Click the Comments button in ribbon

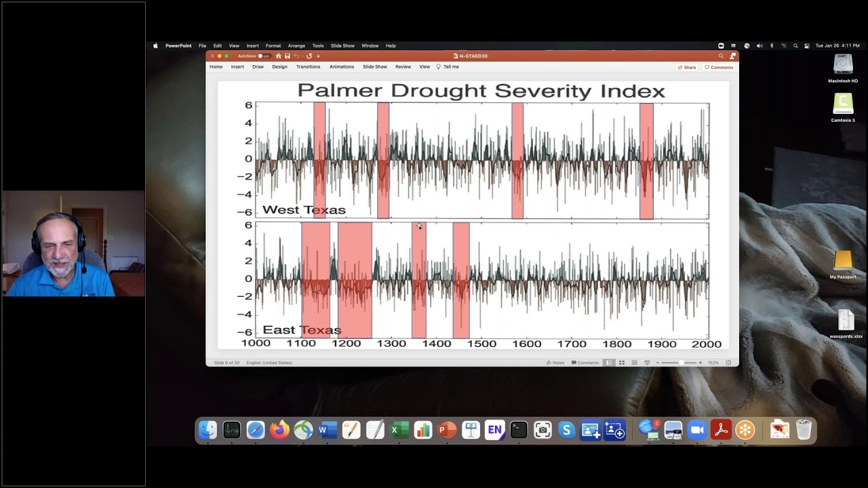click(x=719, y=68)
